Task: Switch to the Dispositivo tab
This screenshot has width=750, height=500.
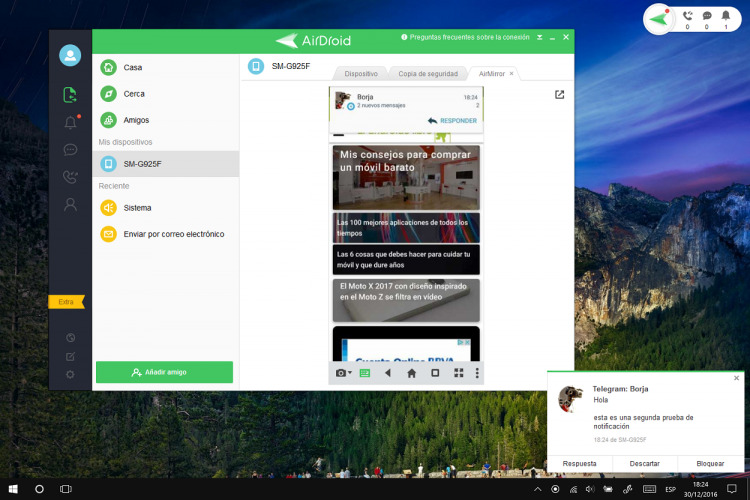Action: click(361, 74)
